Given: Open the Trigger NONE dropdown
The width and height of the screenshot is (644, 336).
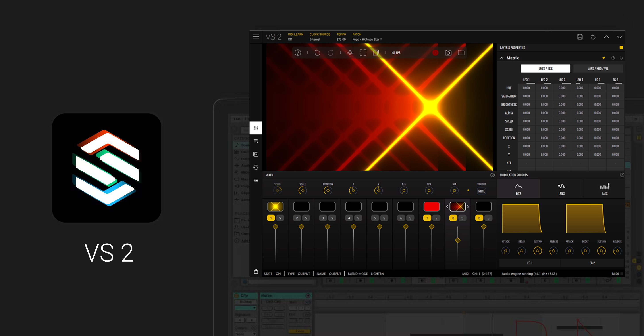Looking at the screenshot, I should (481, 191).
